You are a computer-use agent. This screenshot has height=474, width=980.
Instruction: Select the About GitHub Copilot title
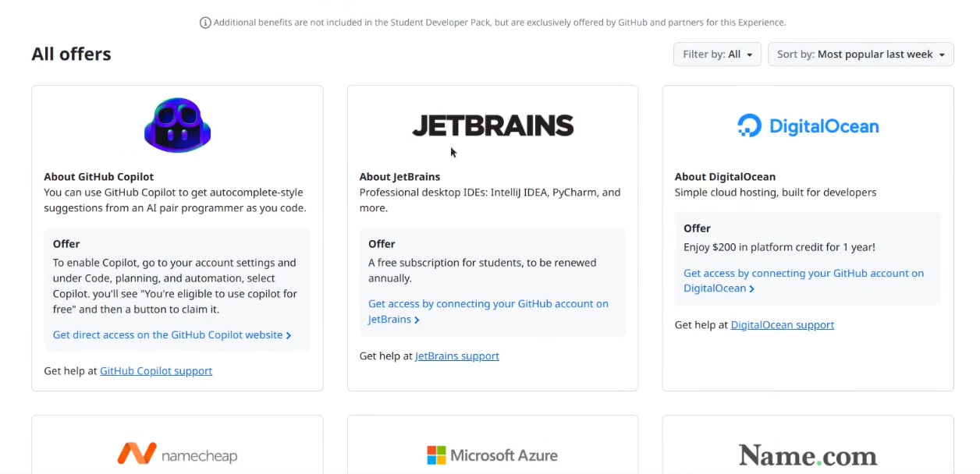click(x=98, y=177)
